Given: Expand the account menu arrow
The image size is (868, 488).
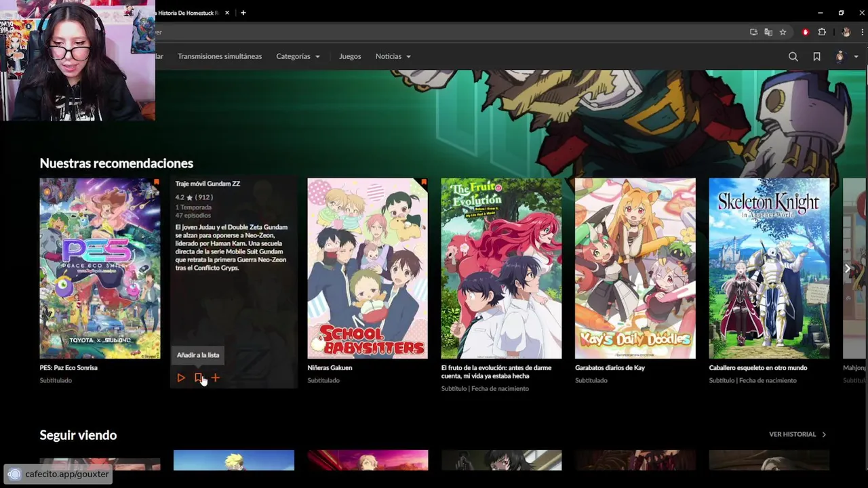Looking at the screenshot, I should tap(856, 57).
